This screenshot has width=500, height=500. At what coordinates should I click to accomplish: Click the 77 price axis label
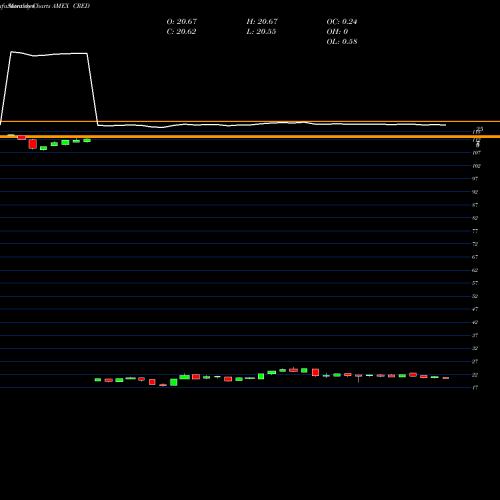tap(475, 231)
